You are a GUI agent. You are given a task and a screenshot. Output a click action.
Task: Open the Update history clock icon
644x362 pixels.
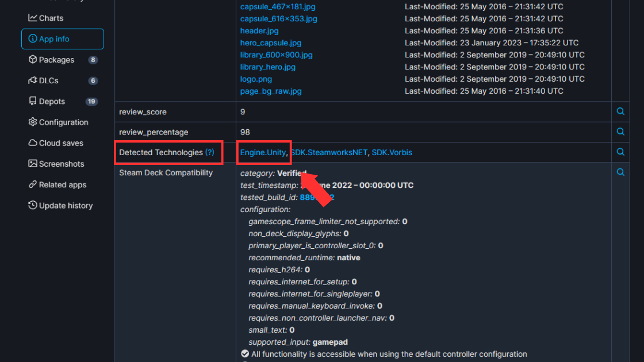(x=34, y=205)
